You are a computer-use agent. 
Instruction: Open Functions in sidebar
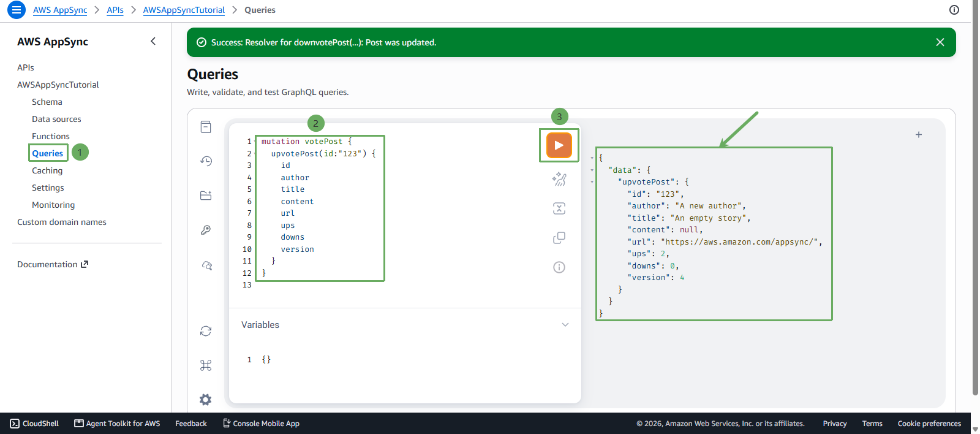click(x=51, y=136)
